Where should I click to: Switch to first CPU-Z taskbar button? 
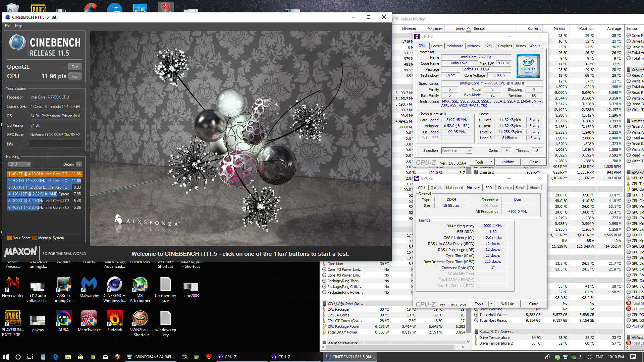click(x=242, y=357)
